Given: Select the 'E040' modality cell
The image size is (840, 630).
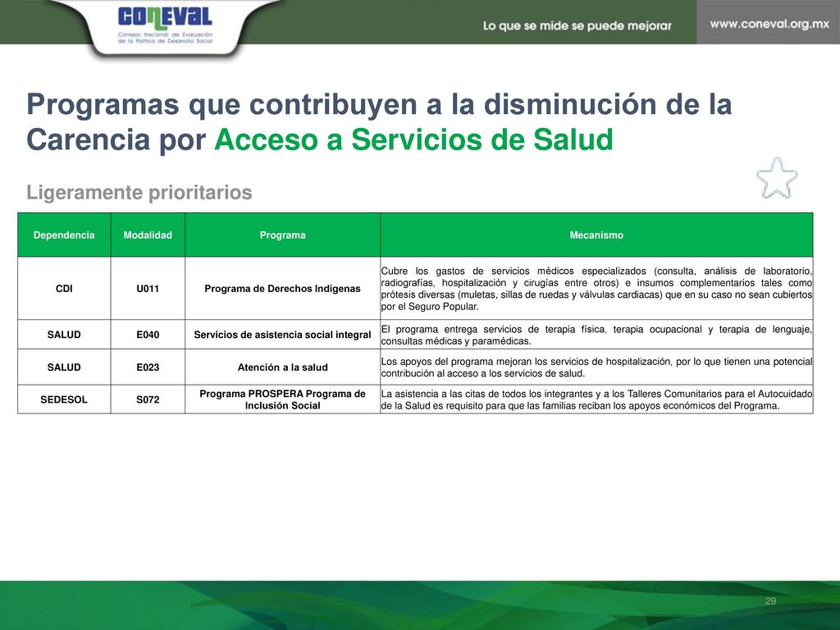Looking at the screenshot, I should [148, 335].
